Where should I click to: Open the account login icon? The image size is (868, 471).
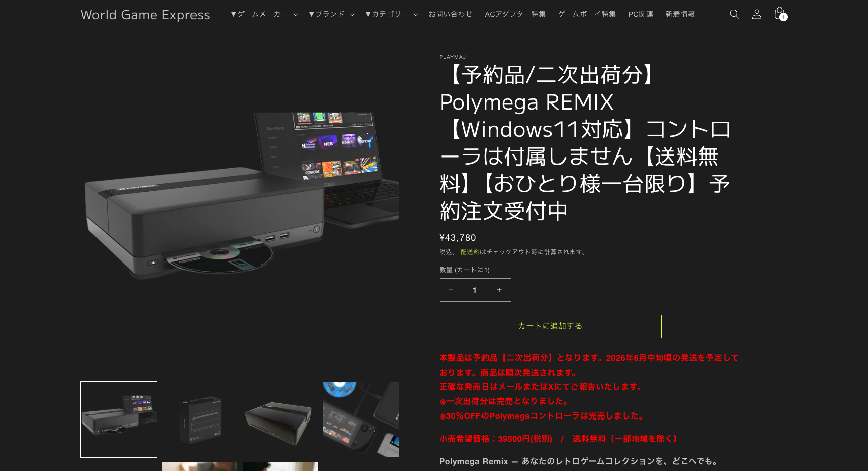[x=756, y=14]
